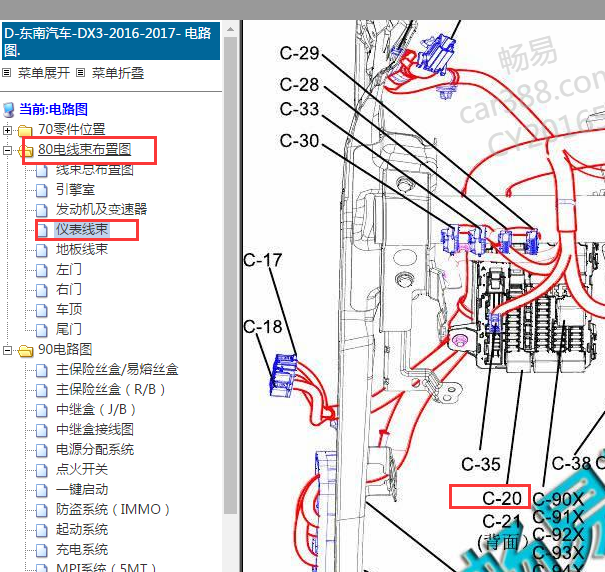Image resolution: width=605 pixels, height=572 pixels.
Task: Open the 70零件位置 folder
Action: pos(71,129)
